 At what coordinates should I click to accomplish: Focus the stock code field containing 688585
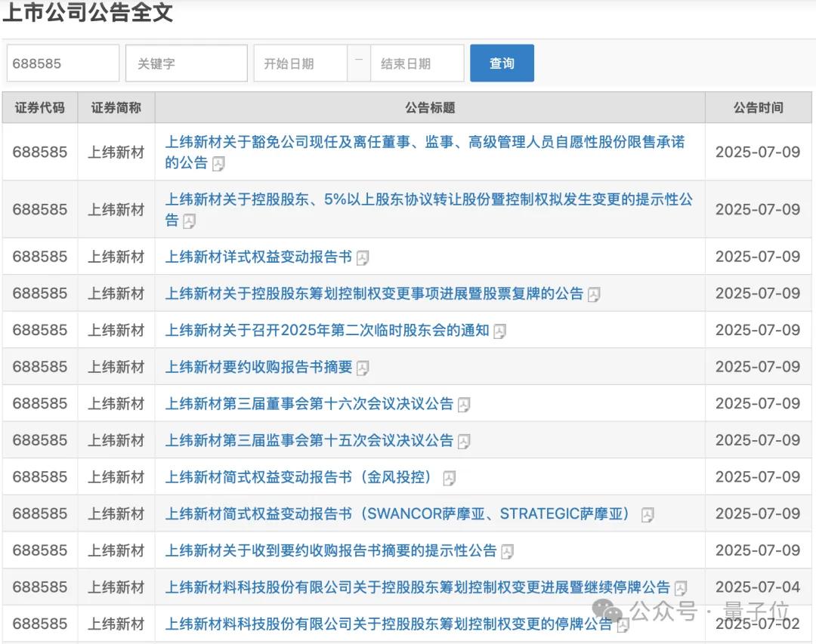[x=63, y=63]
